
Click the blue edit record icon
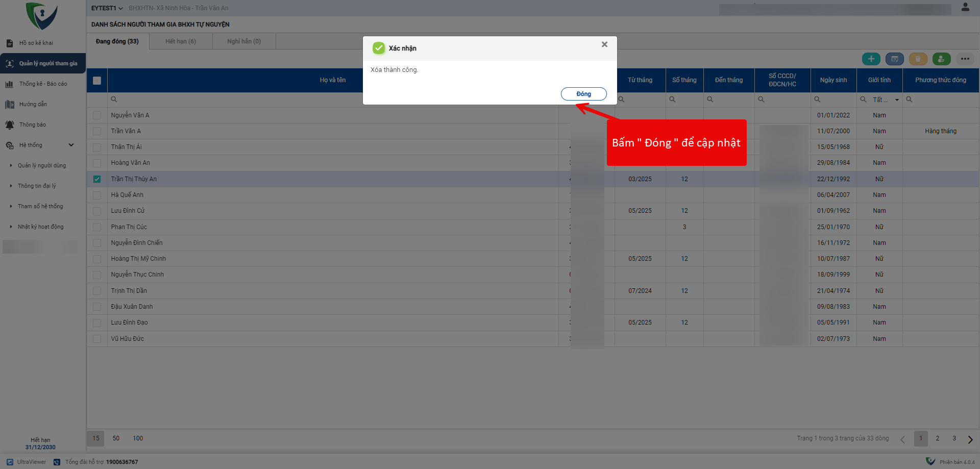pyautogui.click(x=894, y=59)
